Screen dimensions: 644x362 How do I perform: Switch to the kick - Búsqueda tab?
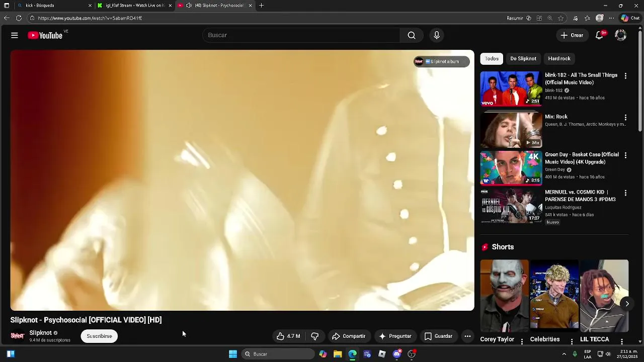pyautogui.click(x=54, y=6)
